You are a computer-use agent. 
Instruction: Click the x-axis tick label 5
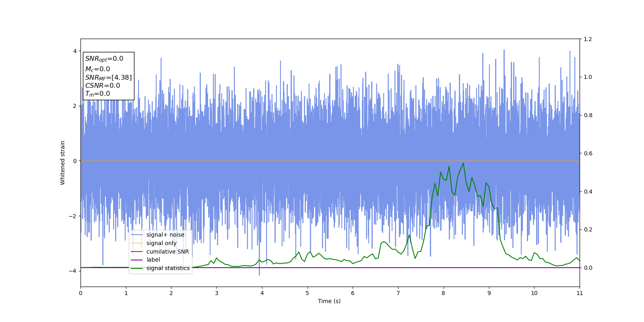click(308, 293)
